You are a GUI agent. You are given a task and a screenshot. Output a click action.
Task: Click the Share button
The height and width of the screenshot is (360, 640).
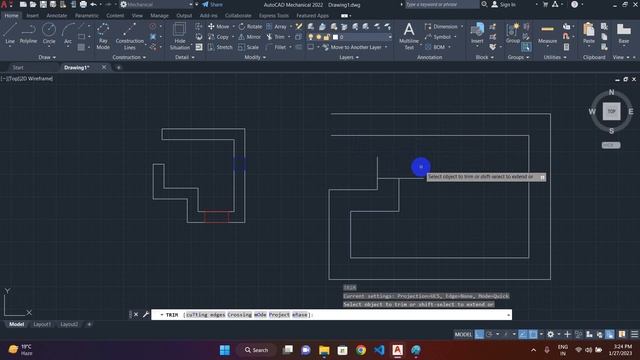pyautogui.click(x=212, y=4)
